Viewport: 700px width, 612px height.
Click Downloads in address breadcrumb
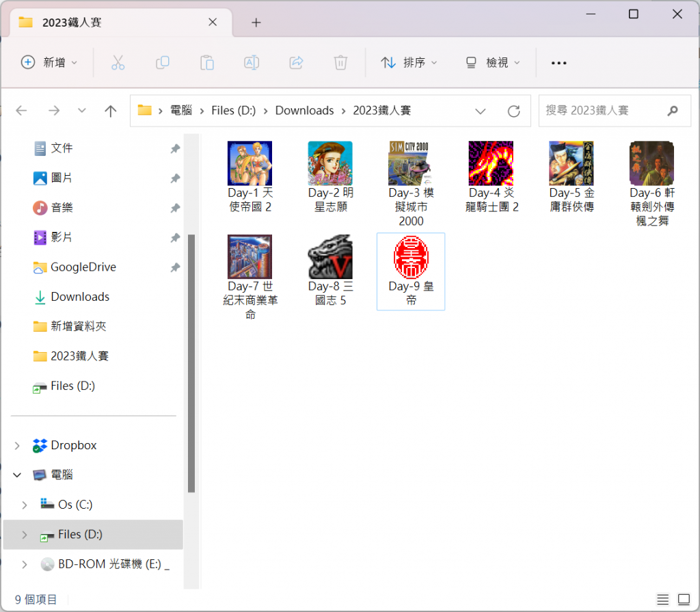pos(304,110)
